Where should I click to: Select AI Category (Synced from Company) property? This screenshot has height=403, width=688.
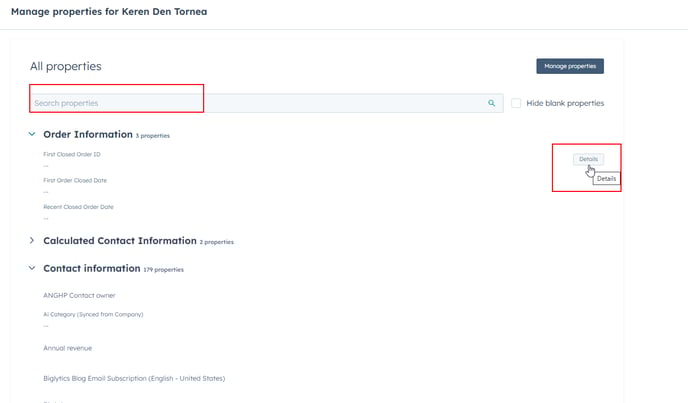[x=93, y=314]
